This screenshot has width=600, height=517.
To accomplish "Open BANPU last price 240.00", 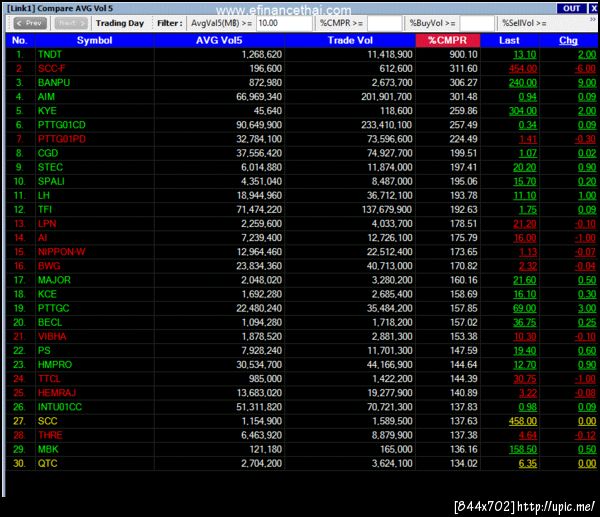I will click(522, 83).
